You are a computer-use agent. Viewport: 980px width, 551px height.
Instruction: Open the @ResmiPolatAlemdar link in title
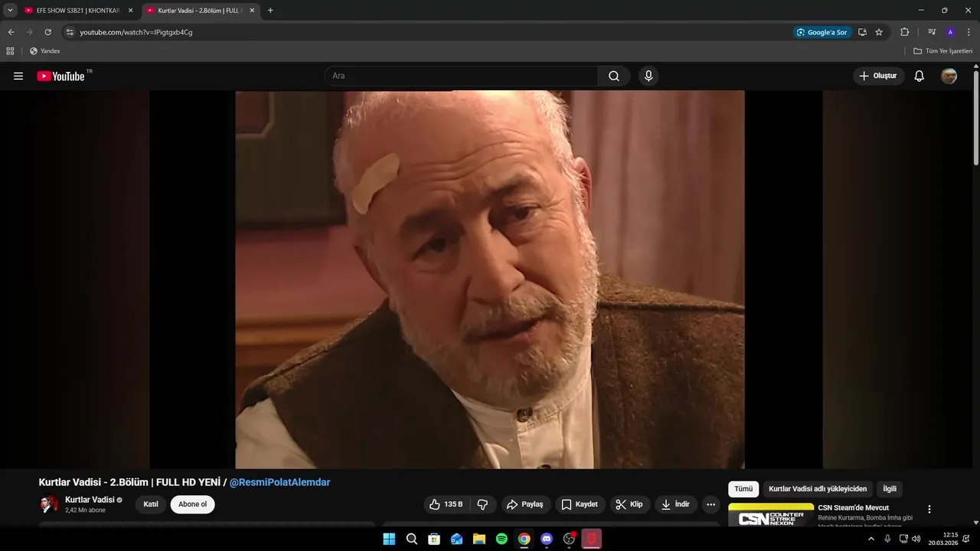(279, 482)
